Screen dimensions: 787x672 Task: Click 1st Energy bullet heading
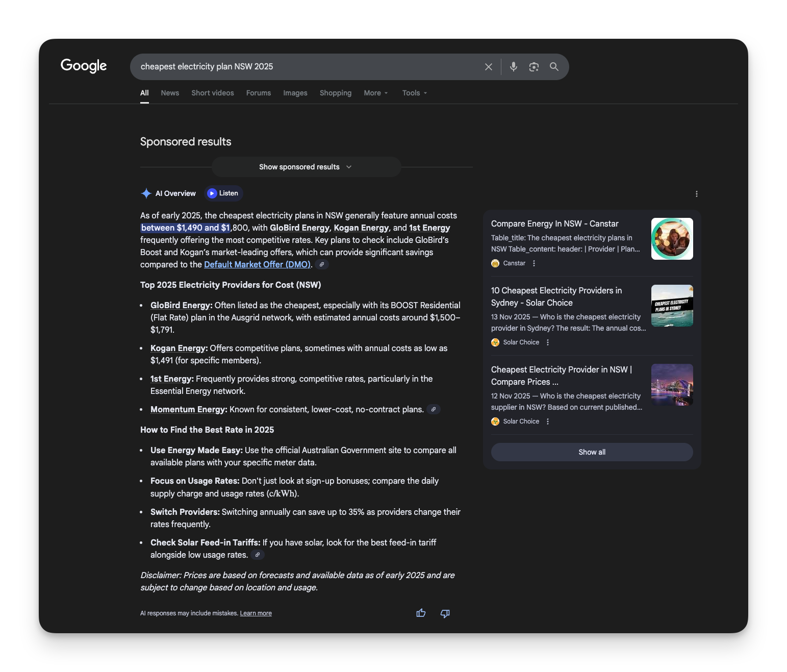(172, 379)
